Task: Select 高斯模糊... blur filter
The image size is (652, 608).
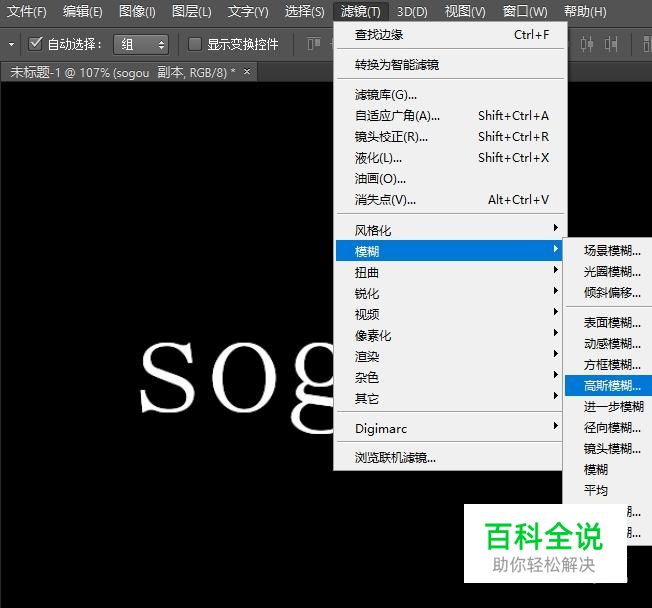Action: click(x=609, y=386)
